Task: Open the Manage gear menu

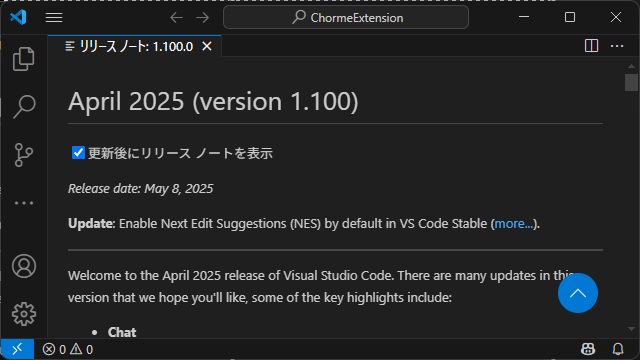Action: pos(24,314)
